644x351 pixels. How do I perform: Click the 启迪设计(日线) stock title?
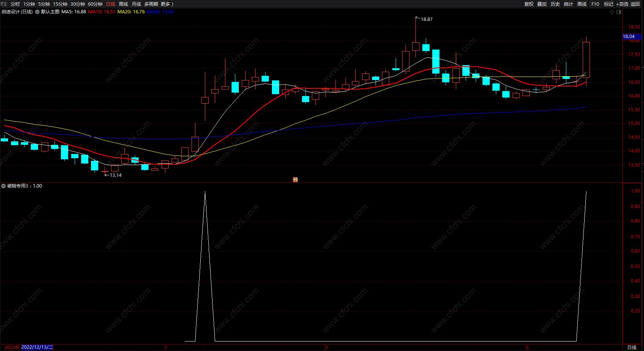pos(17,12)
